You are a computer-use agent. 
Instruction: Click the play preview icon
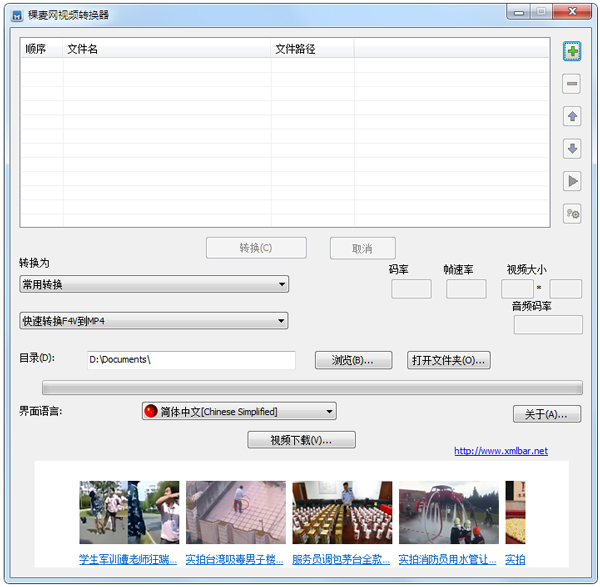[572, 181]
